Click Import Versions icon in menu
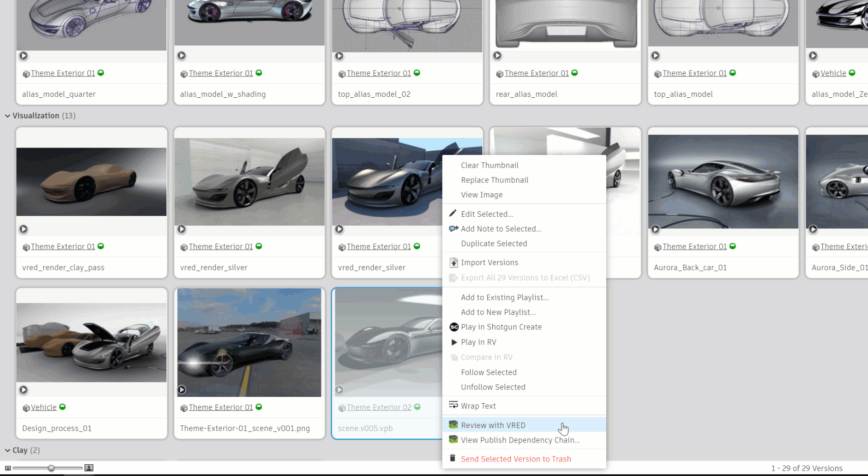This screenshot has height=476, width=868. (x=453, y=262)
